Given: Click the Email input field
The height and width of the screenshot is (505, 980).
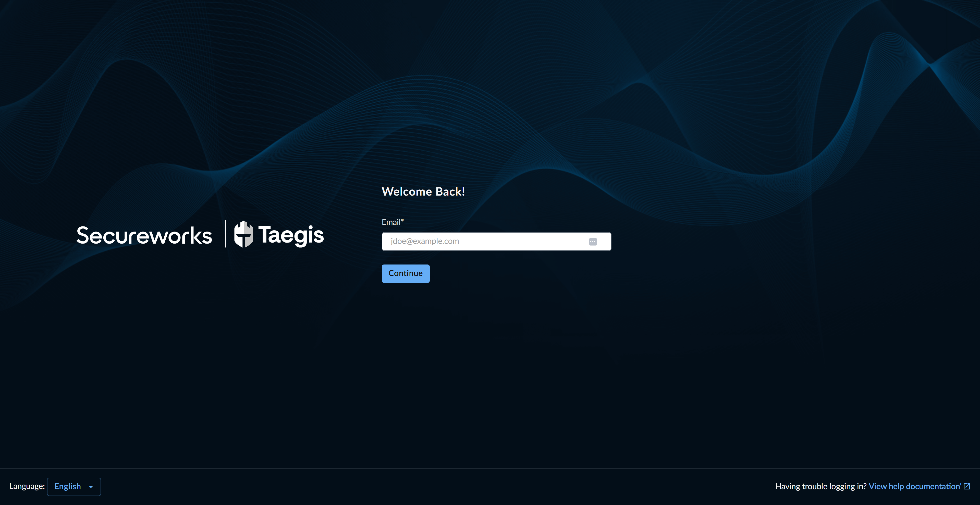Looking at the screenshot, I should tap(496, 241).
